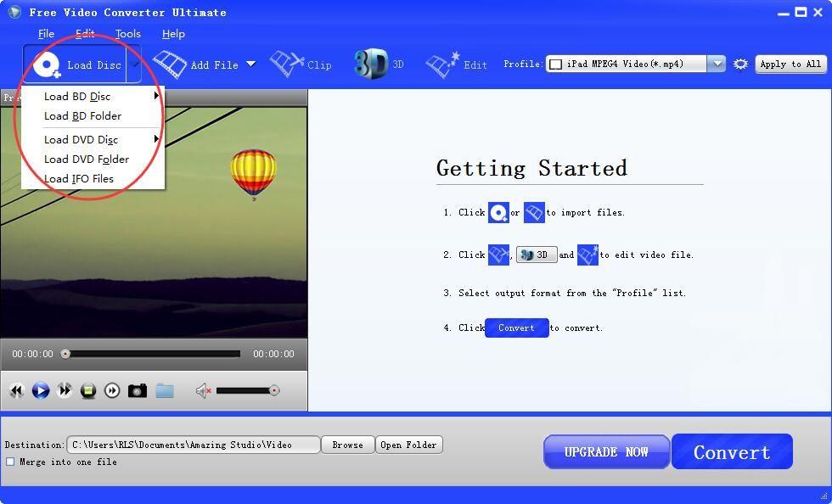Take a snapshot with camera icon
The width and height of the screenshot is (832, 504).
tap(137, 390)
